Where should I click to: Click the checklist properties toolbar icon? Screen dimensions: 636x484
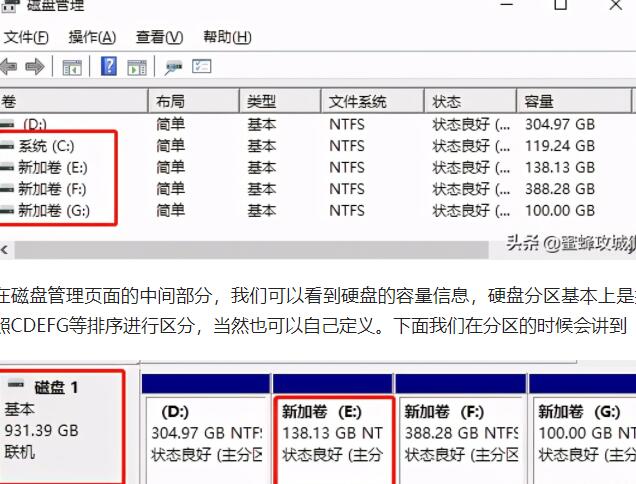click(202, 67)
